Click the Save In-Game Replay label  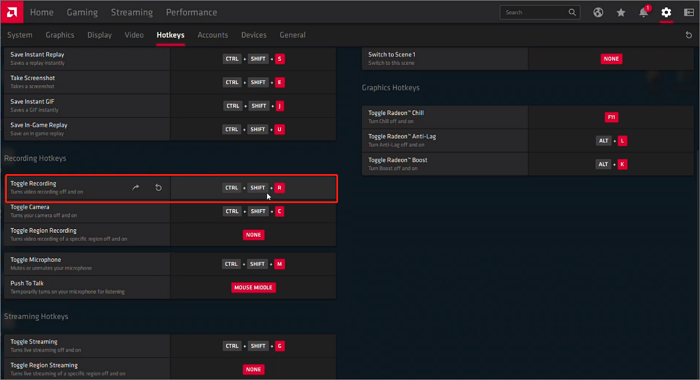[x=39, y=125]
